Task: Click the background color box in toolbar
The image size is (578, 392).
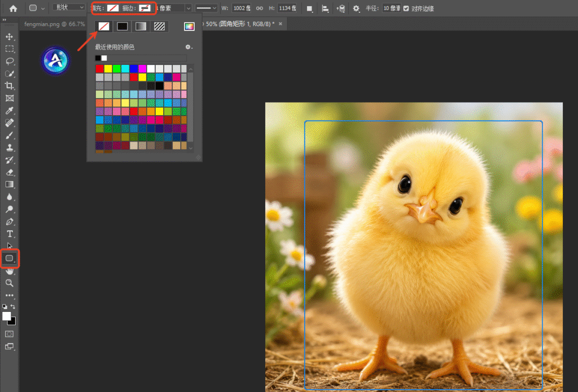Action: [14, 323]
